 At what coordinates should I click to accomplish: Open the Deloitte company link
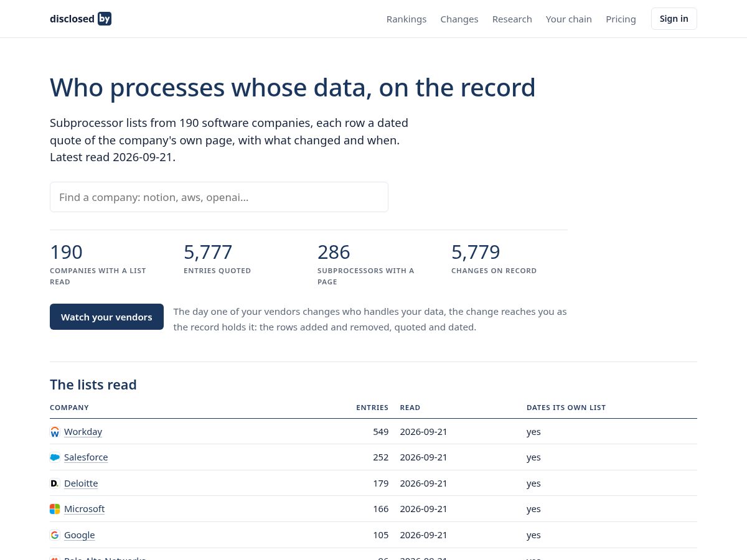click(x=81, y=483)
